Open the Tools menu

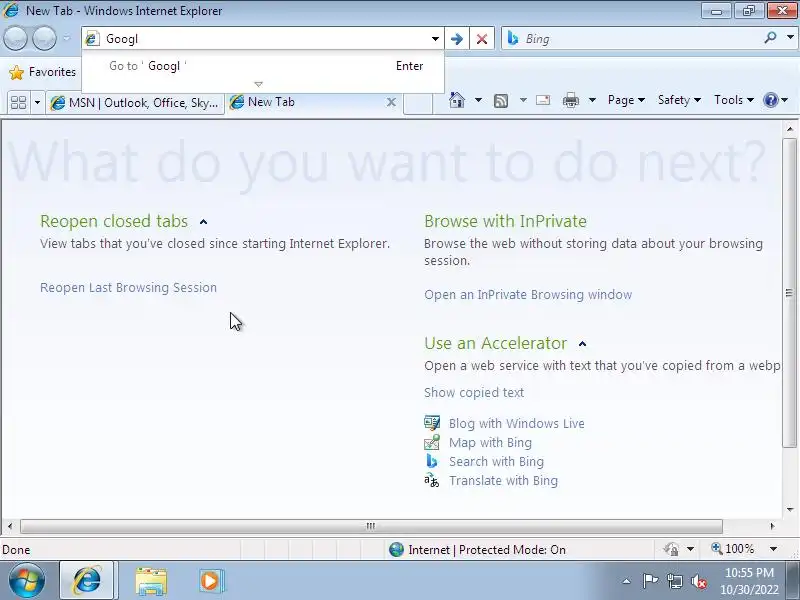pos(734,100)
